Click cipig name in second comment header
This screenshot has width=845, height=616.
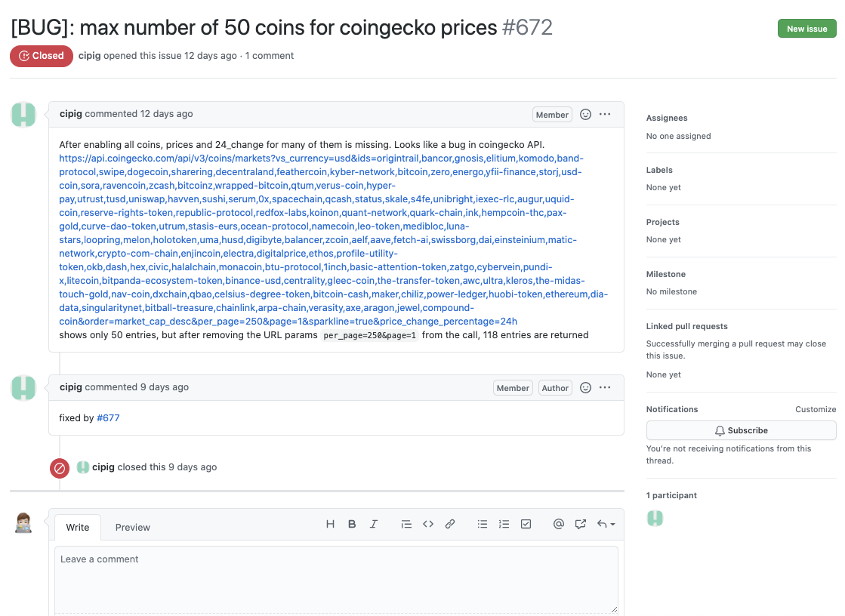[x=70, y=387]
